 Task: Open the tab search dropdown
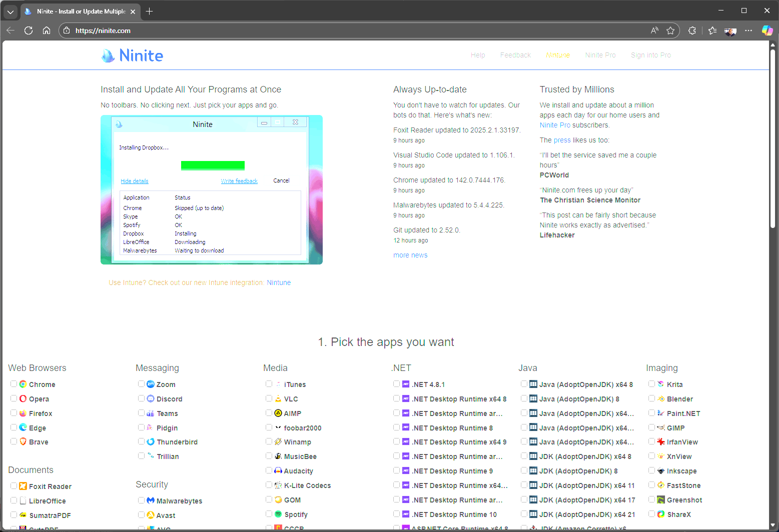(x=10, y=11)
